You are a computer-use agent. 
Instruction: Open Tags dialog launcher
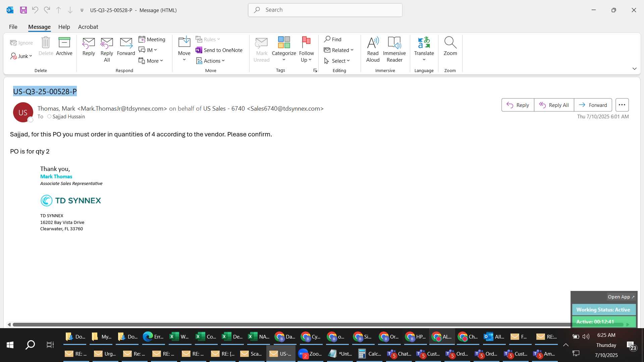tap(315, 70)
